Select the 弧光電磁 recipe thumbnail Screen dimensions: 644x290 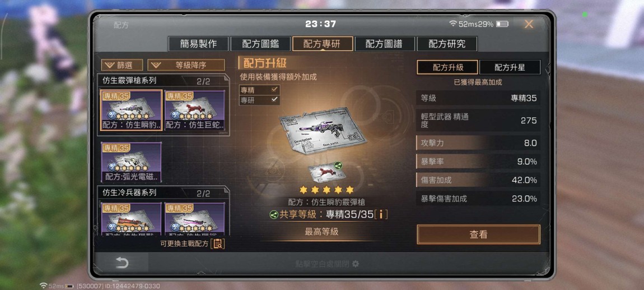coord(132,163)
